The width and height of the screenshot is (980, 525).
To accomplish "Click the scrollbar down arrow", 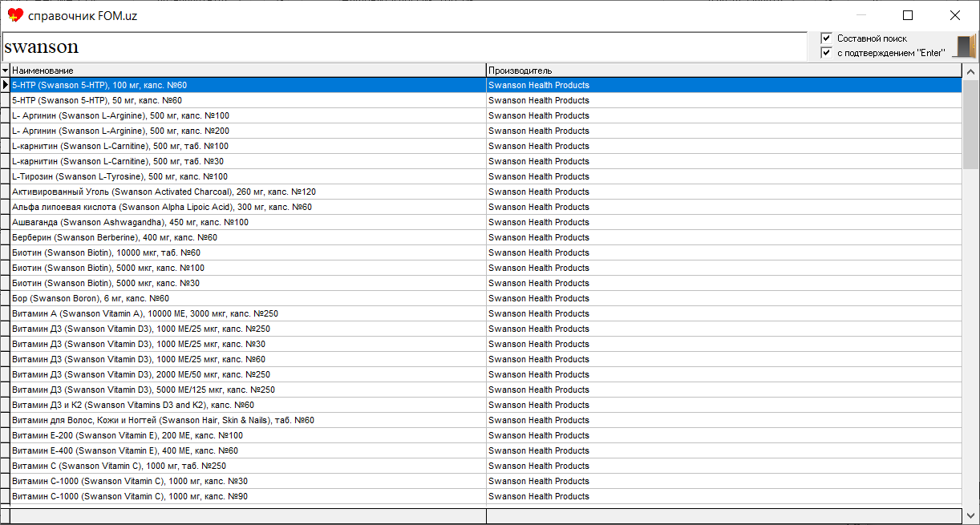I will 970,515.
